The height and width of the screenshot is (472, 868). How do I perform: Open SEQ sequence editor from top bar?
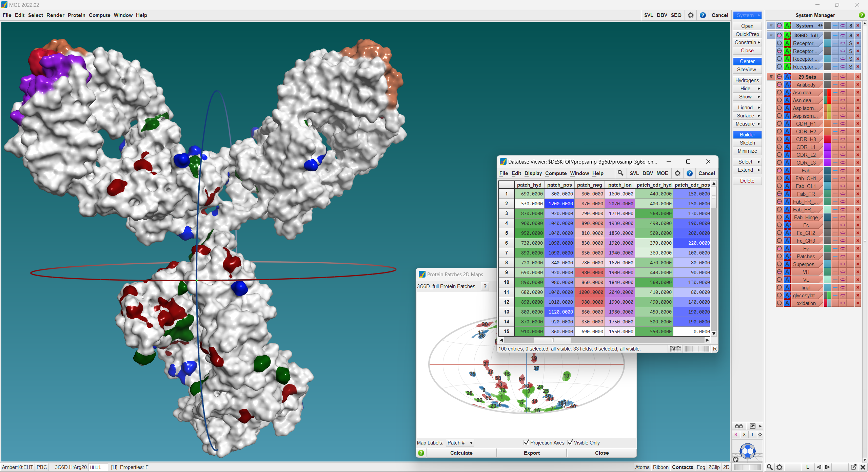click(x=676, y=15)
